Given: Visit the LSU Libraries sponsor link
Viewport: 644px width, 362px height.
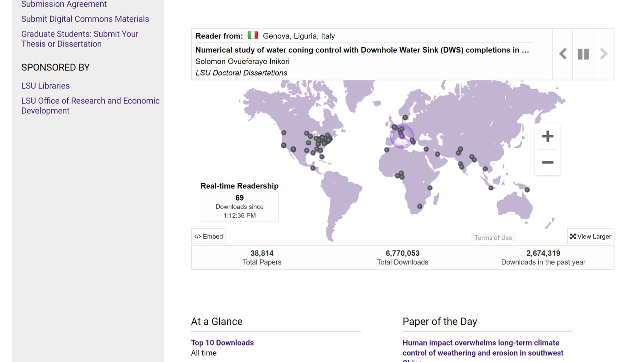Looking at the screenshot, I should pos(45,86).
